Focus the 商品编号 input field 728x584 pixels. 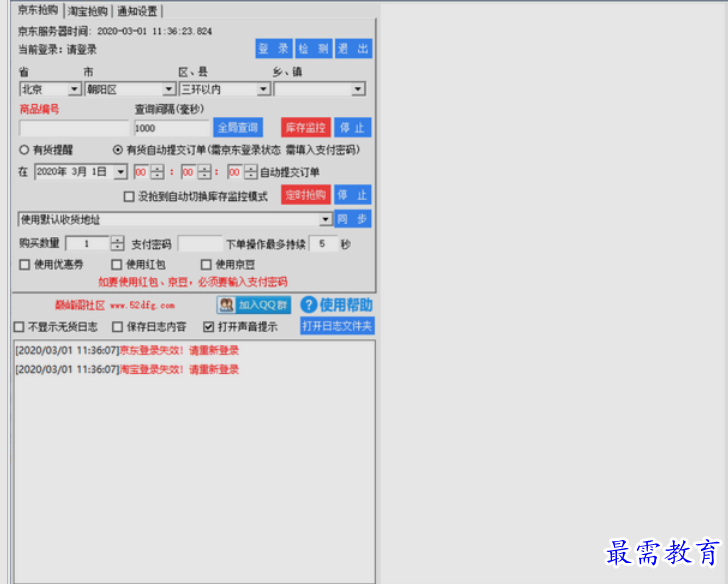pos(74,128)
